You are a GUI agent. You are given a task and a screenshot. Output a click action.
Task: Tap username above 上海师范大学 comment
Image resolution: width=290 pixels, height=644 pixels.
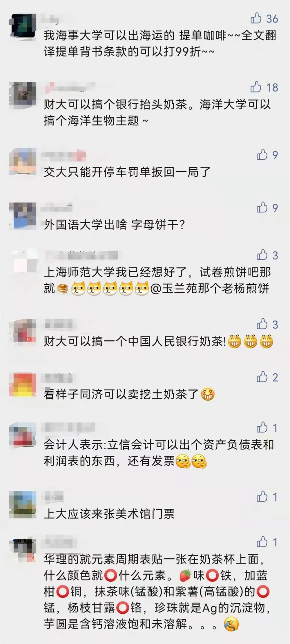click(81, 255)
